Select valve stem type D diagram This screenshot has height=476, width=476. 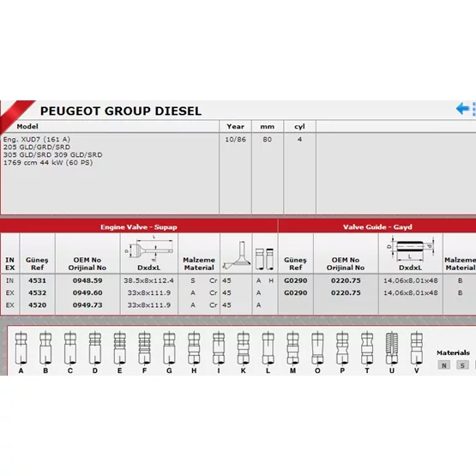pos(95,348)
